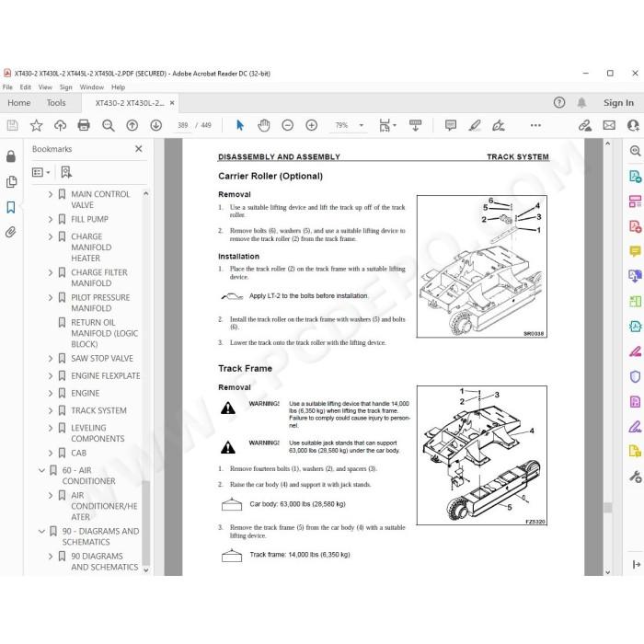Go to previous page arrow
Screen dimensions: 644x644
(132, 125)
